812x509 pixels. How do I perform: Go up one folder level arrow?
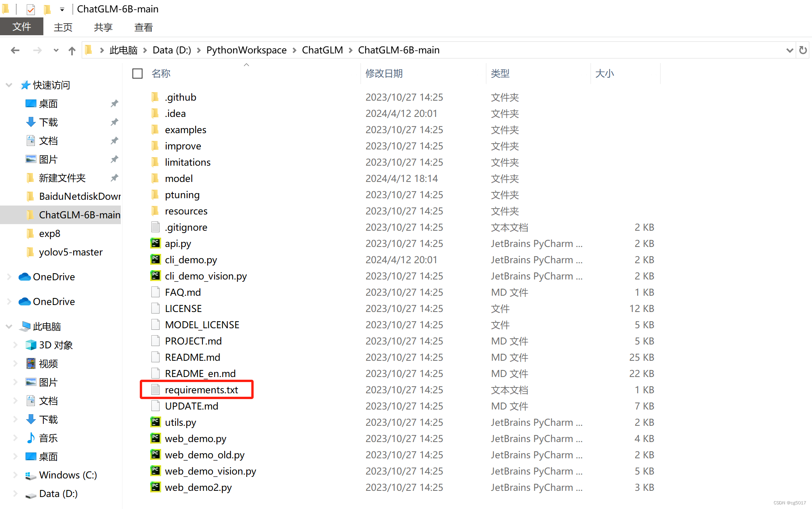tap(72, 51)
